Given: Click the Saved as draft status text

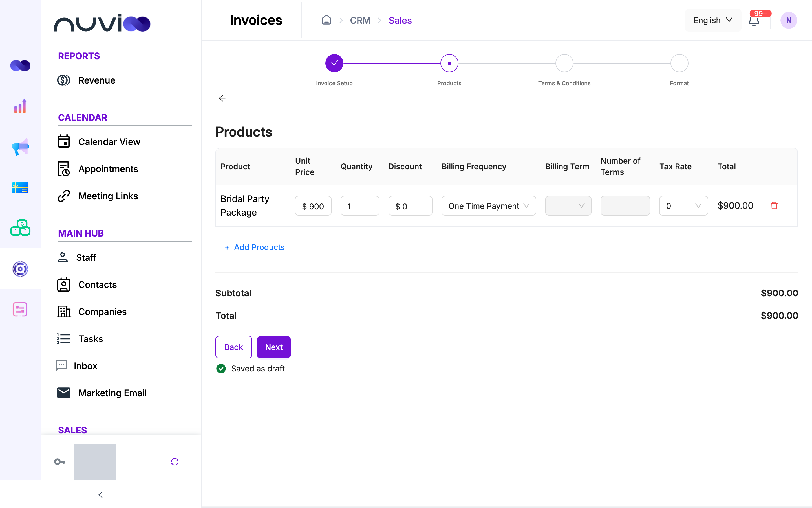Looking at the screenshot, I should pyautogui.click(x=258, y=369).
